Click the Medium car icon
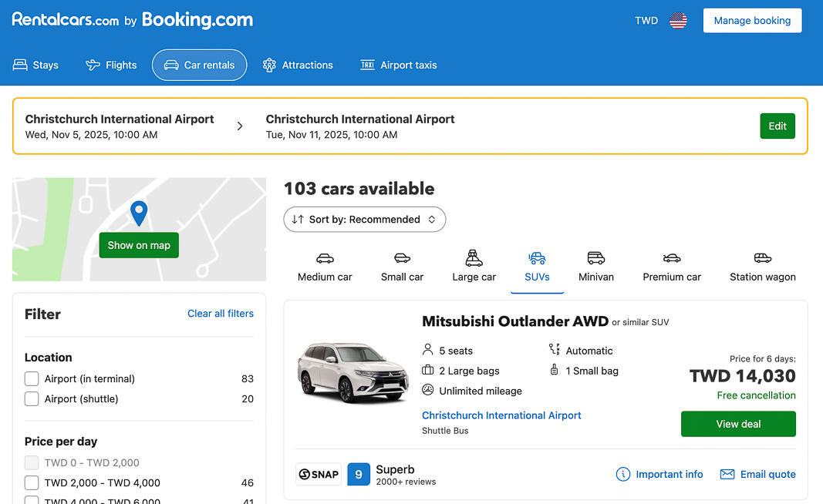 (x=325, y=258)
